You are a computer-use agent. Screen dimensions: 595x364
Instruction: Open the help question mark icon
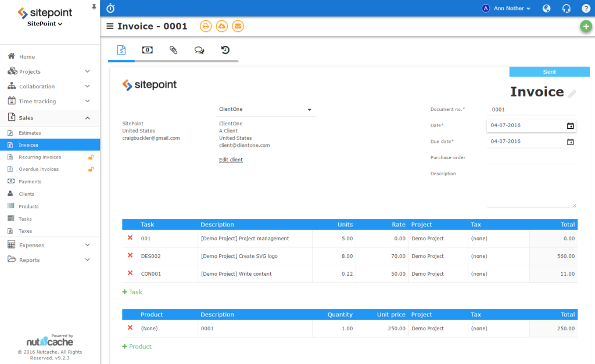coord(586,8)
